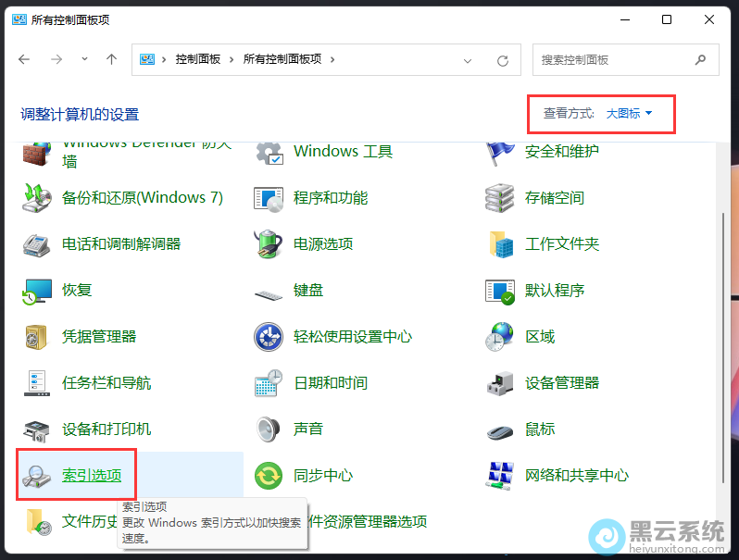The width and height of the screenshot is (739, 560).
Task: Click the 日期和时间 calendar clock icon
Action: pyautogui.click(x=269, y=383)
